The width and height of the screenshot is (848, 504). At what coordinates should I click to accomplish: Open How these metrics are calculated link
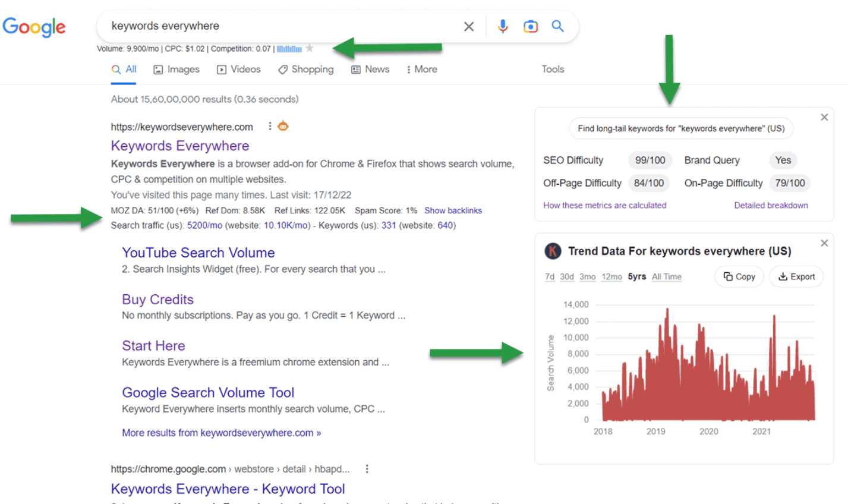604,205
